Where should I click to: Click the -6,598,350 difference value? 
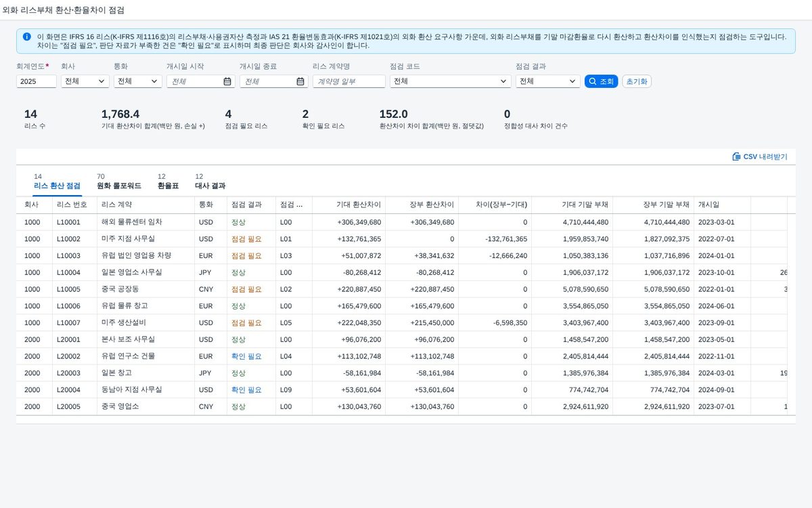(510, 323)
